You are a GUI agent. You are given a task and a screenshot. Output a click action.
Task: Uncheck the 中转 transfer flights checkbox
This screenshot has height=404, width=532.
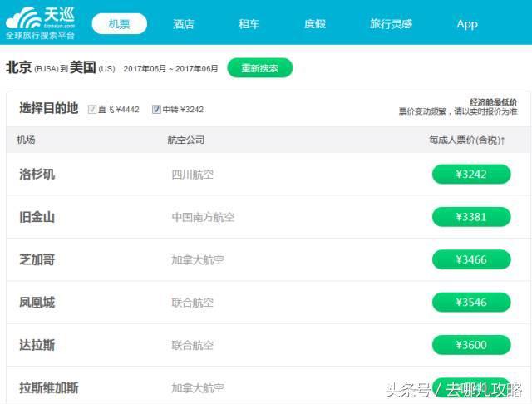[x=156, y=109]
